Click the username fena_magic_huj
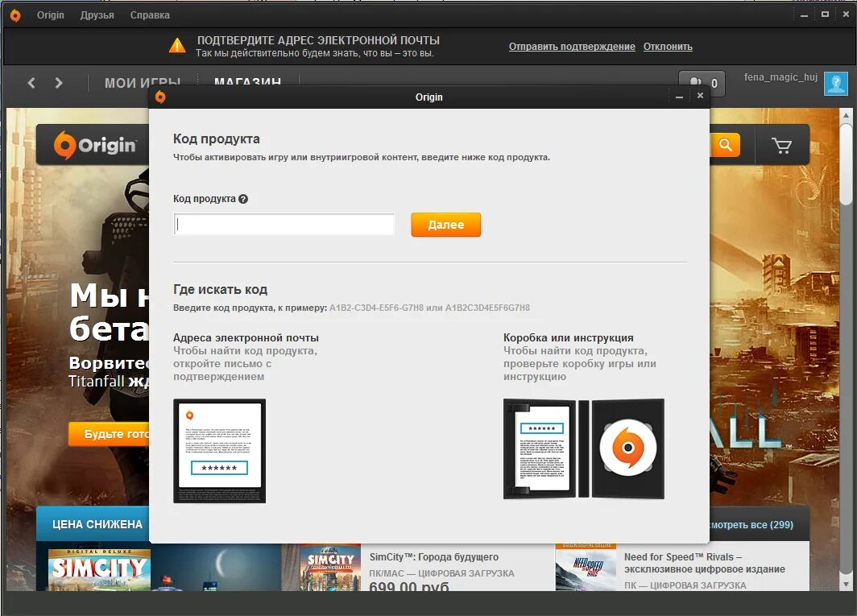The image size is (857, 616). (780, 77)
